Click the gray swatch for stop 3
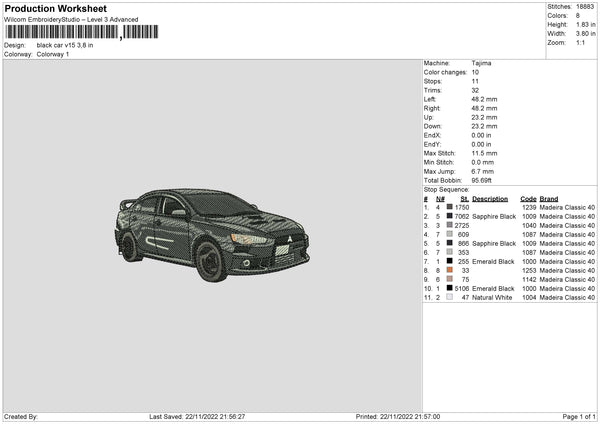 tap(450, 225)
